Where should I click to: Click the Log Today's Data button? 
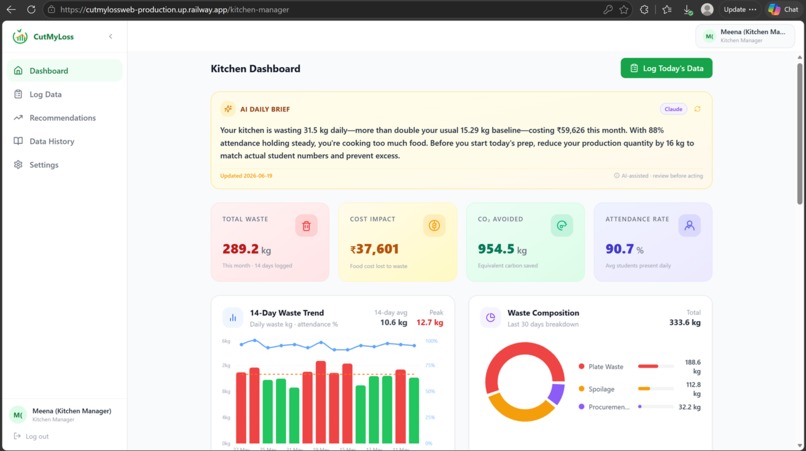pyautogui.click(x=666, y=68)
